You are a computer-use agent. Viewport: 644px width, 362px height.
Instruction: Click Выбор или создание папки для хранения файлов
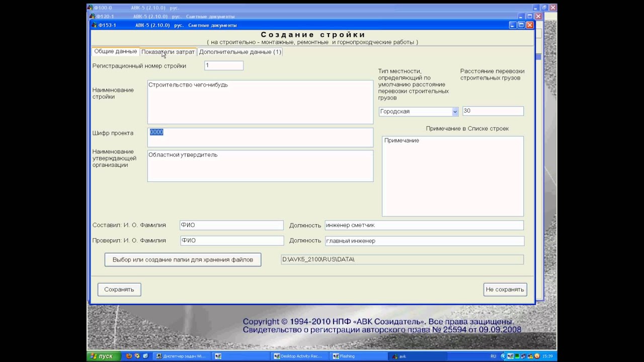pos(183,259)
